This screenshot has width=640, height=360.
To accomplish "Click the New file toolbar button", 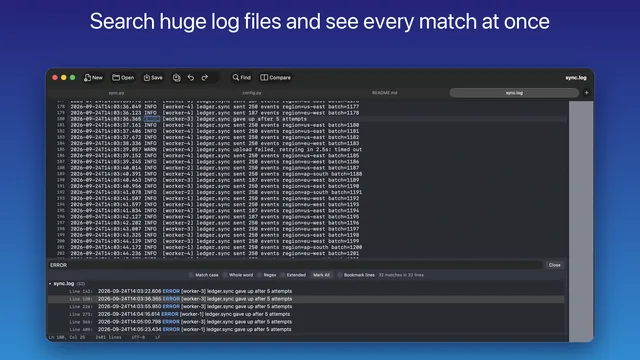I will [93, 78].
